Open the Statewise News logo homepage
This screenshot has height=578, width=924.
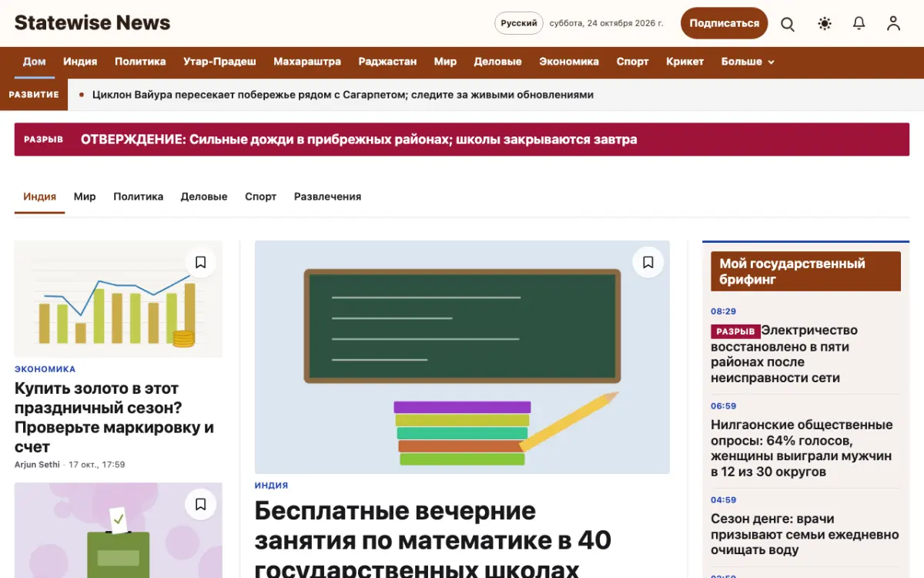pos(92,23)
